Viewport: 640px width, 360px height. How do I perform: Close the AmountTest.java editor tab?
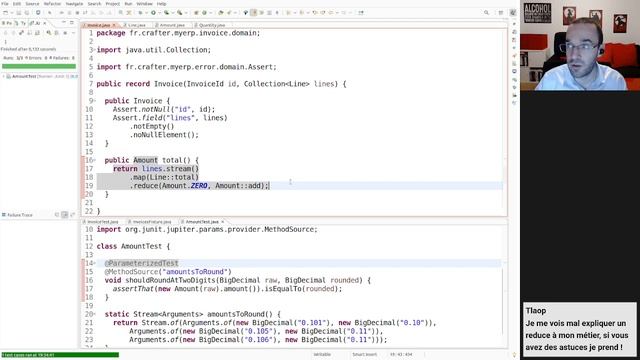[x=222, y=222]
